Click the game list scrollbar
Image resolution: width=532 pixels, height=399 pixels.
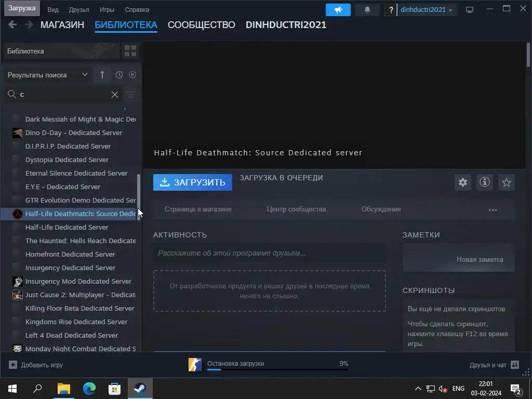pos(138,196)
